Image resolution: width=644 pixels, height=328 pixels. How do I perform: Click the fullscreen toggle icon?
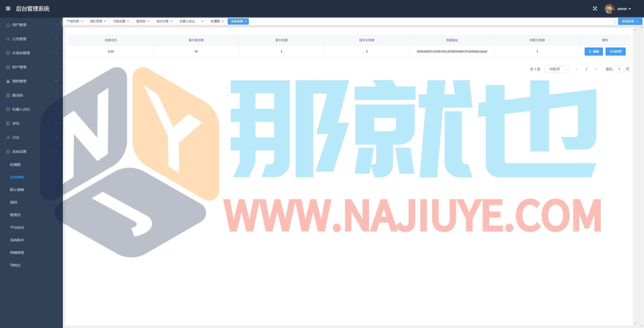595,9
